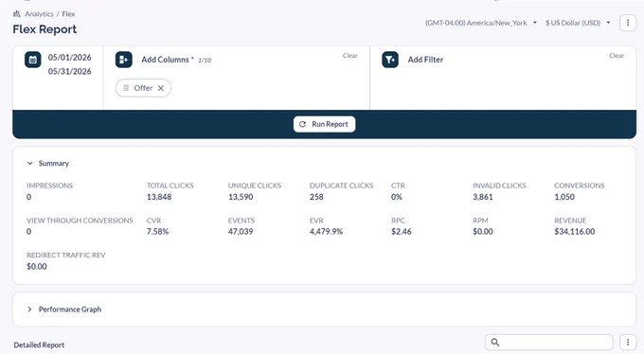Expand the Performance Graph section

coord(29,310)
